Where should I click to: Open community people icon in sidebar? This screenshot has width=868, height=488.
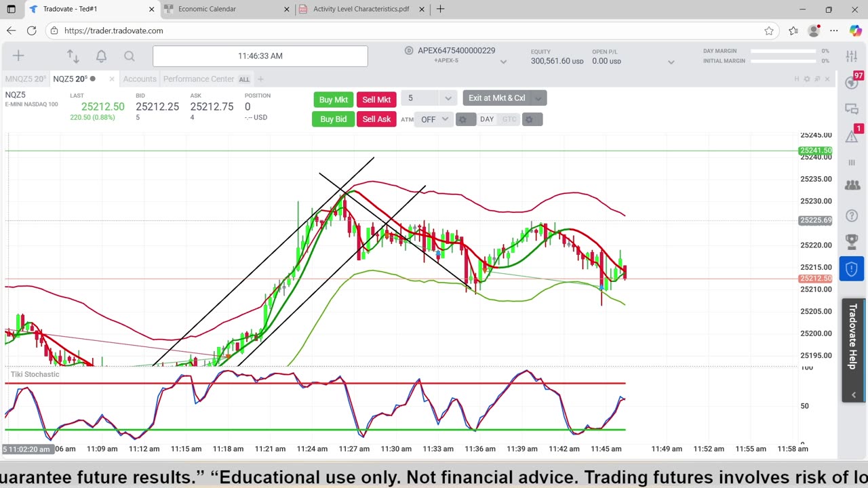852,184
